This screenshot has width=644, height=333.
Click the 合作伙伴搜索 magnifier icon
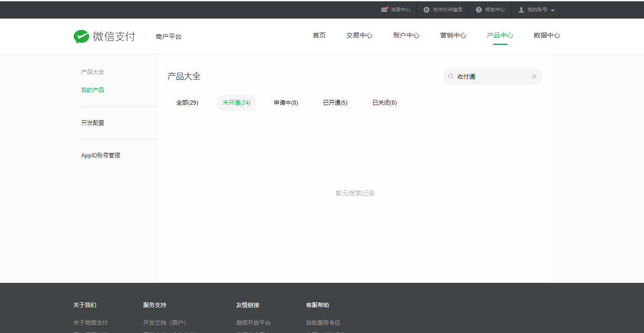pos(426,10)
